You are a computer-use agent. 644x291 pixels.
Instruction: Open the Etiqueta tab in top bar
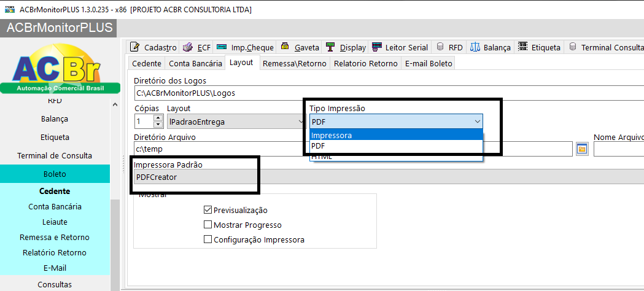tap(539, 47)
